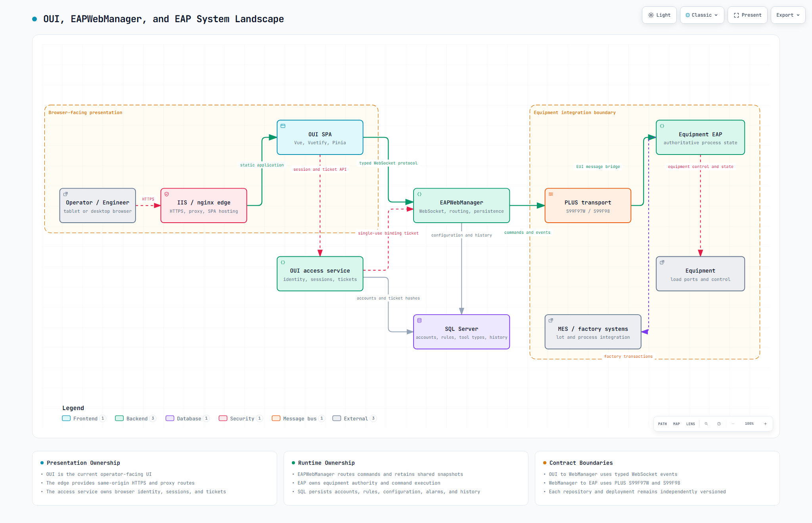The image size is (812, 523).
Task: Toggle Frontend legend filter
Action: 84,418
